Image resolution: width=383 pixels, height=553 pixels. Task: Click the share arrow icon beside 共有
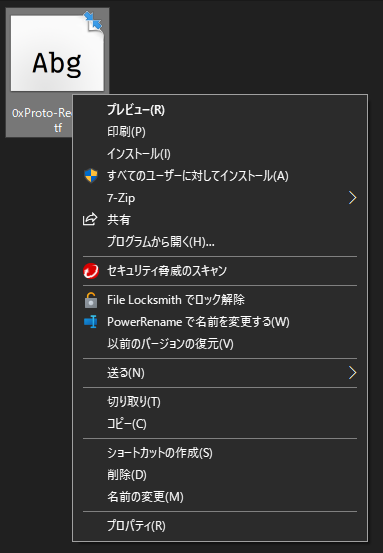click(90, 219)
